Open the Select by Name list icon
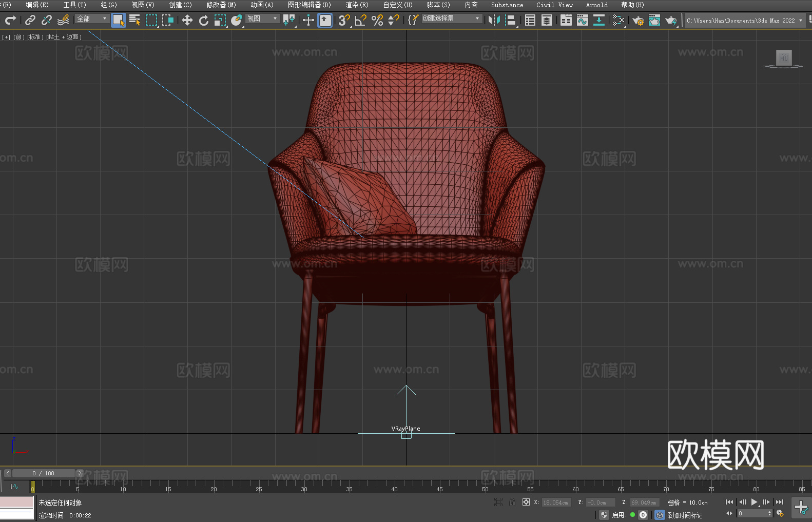The image size is (812, 522). [x=135, y=20]
